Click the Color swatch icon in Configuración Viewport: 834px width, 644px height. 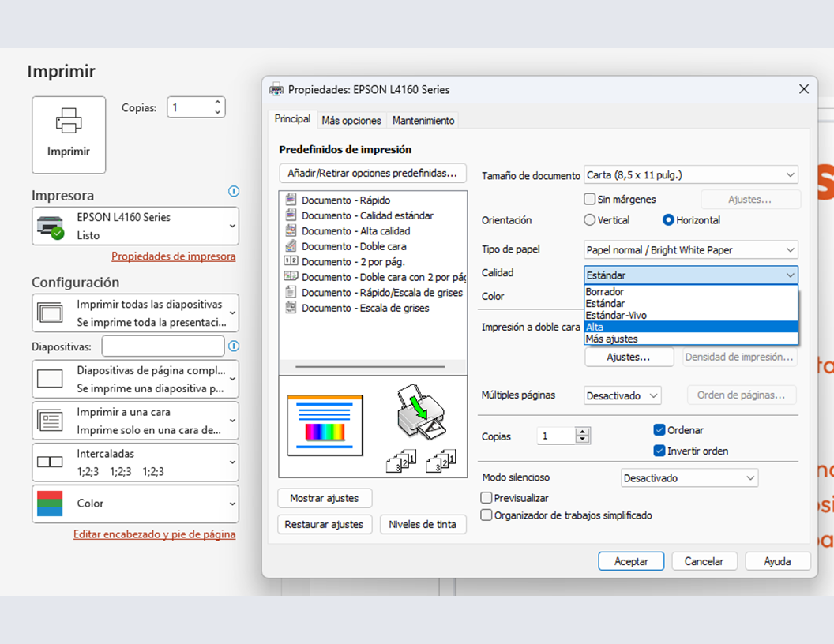point(50,504)
